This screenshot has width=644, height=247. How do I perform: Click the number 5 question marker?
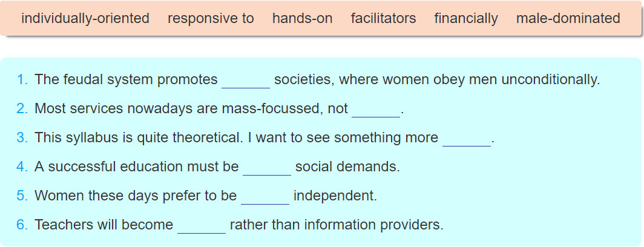[x=22, y=196]
